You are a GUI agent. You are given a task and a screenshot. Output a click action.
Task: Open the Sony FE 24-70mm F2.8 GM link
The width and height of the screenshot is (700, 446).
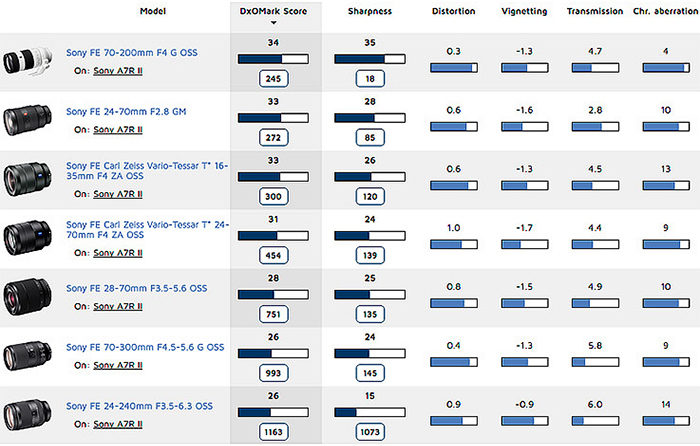coord(126,112)
